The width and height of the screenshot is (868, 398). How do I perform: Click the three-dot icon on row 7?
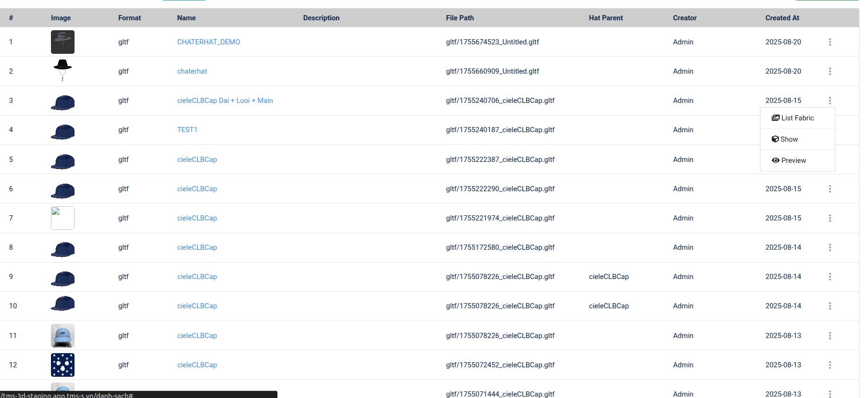pos(830,218)
